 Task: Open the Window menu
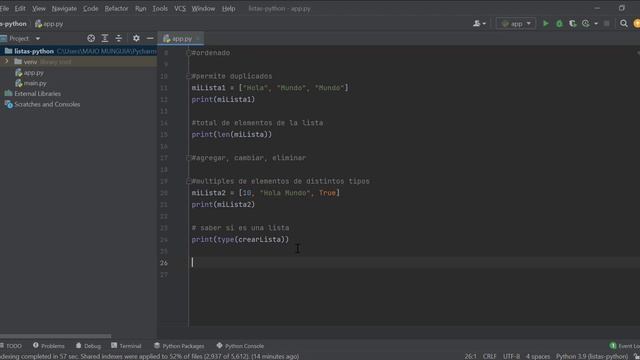tap(203, 9)
